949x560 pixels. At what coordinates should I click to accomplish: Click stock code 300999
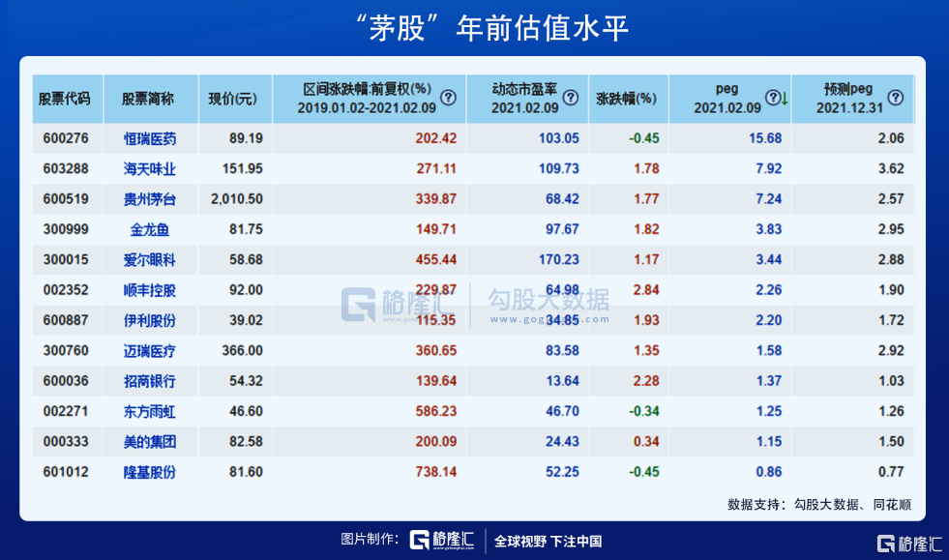[65, 229]
